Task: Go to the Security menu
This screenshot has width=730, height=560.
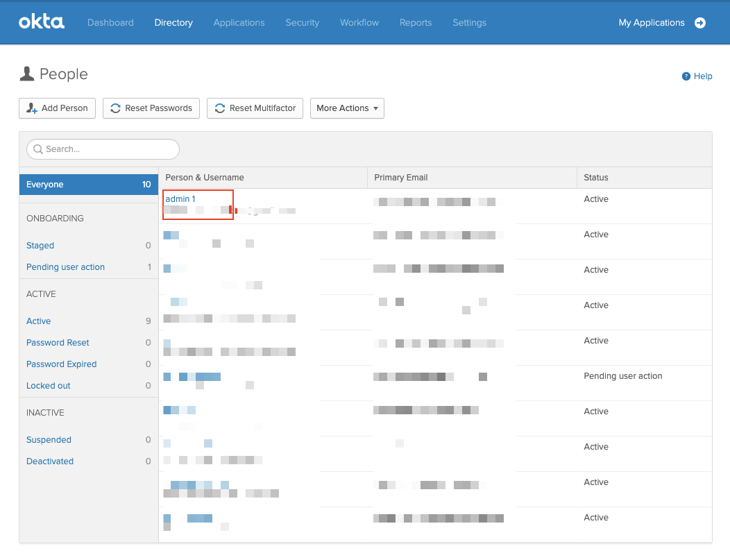Action: 302,23
